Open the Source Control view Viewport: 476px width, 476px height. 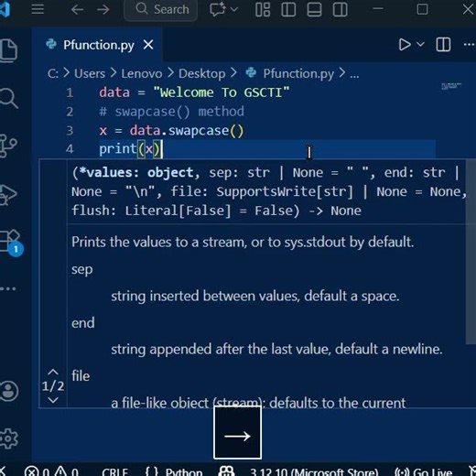(8, 146)
